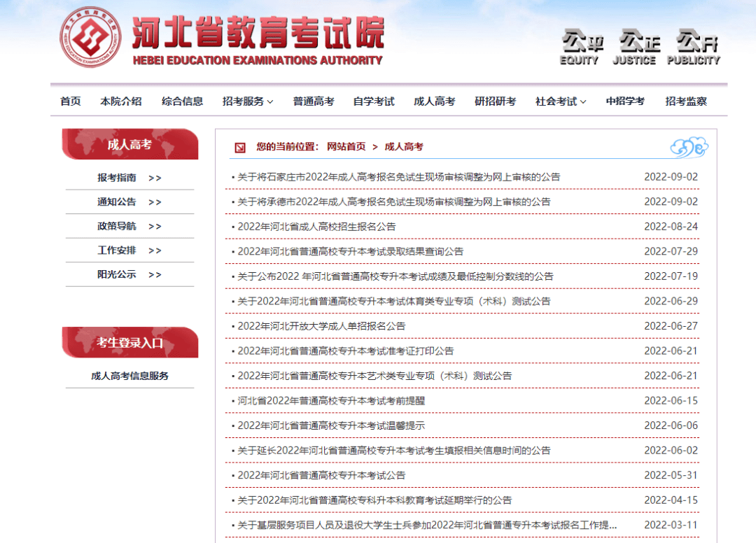
Task: Click the date 2022-04-15
Action: point(671,500)
